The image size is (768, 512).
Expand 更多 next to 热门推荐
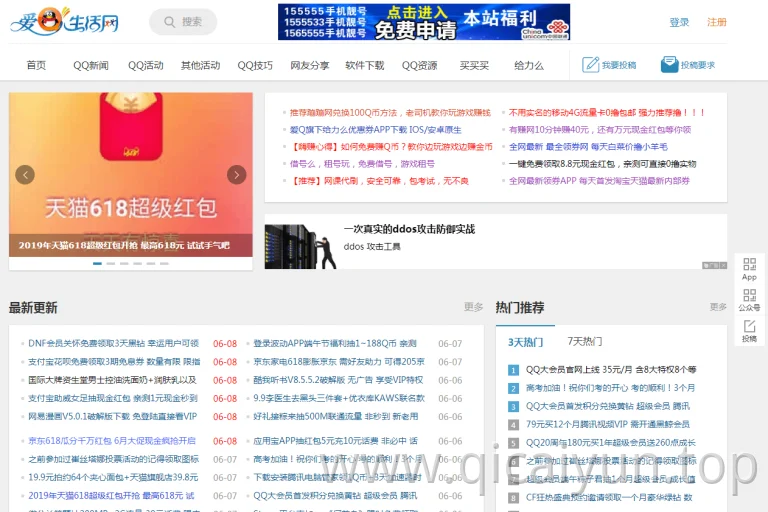[x=718, y=307]
